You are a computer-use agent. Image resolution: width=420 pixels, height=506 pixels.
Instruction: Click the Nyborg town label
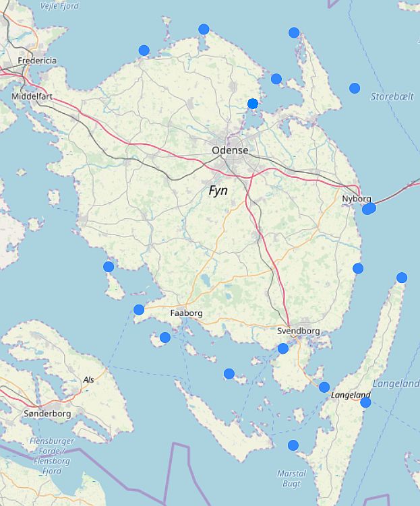[357, 199]
